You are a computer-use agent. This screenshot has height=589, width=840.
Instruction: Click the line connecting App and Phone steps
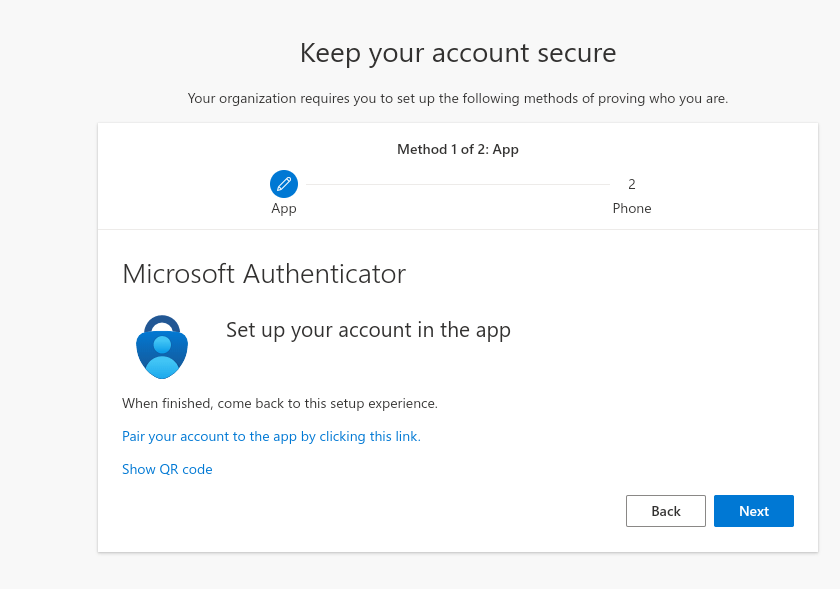click(458, 184)
